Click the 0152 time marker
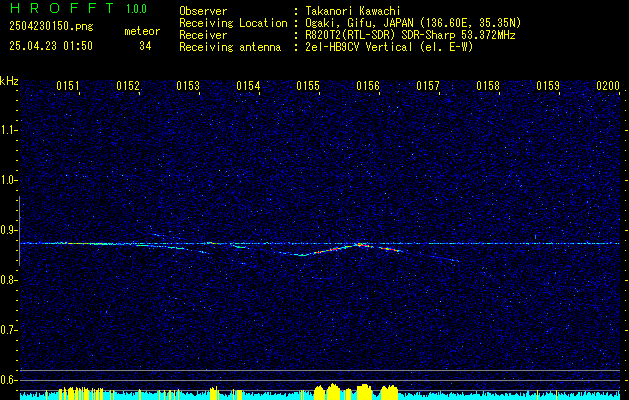 (x=128, y=86)
